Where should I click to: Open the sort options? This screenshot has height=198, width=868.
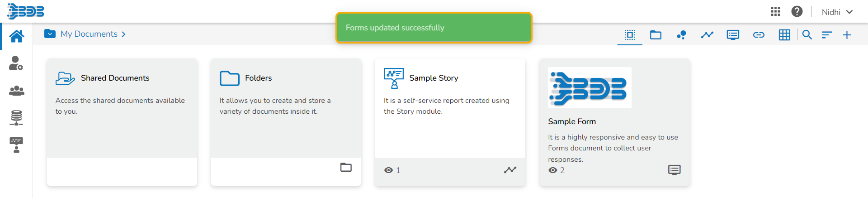coord(827,35)
